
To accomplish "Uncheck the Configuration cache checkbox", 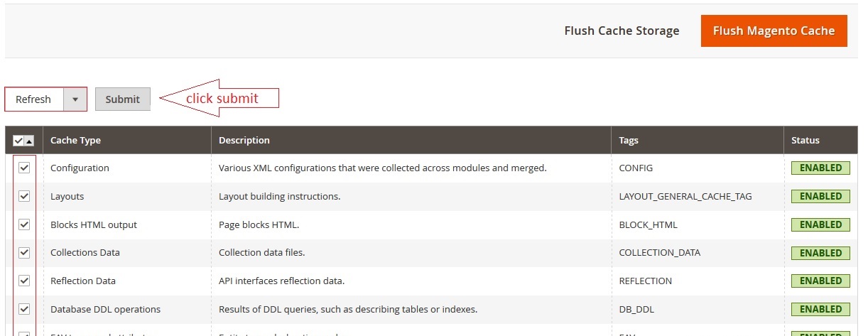I will (24, 168).
